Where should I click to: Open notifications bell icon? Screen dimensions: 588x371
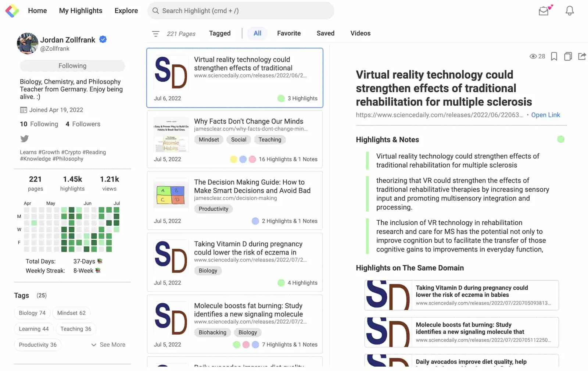click(569, 11)
